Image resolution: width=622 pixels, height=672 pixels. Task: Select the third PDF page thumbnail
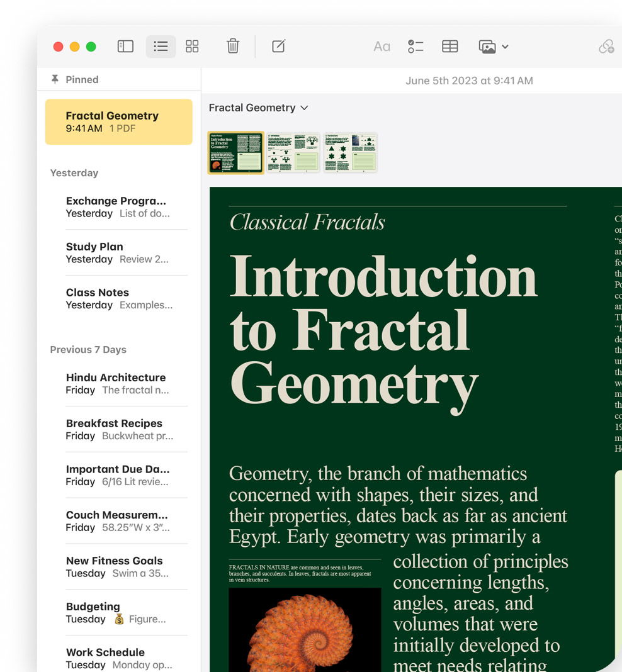[350, 152]
